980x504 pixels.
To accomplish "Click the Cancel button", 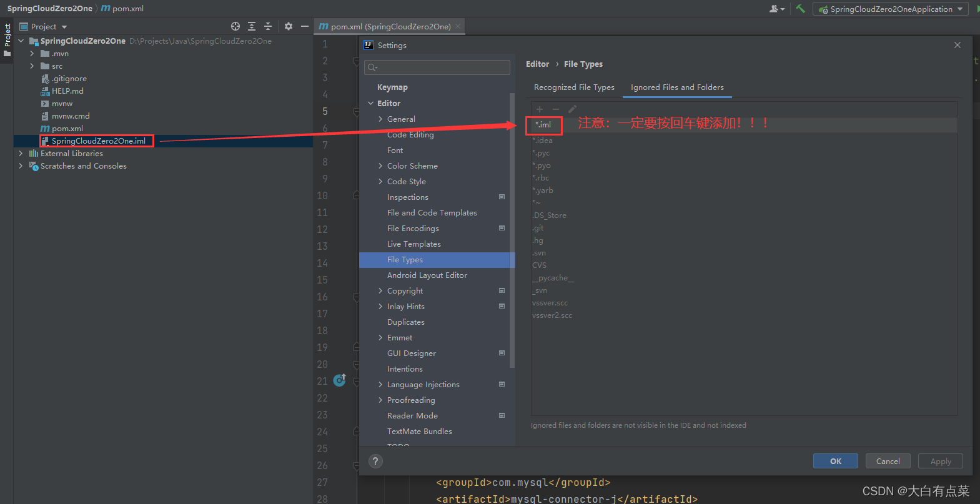I will coord(888,461).
